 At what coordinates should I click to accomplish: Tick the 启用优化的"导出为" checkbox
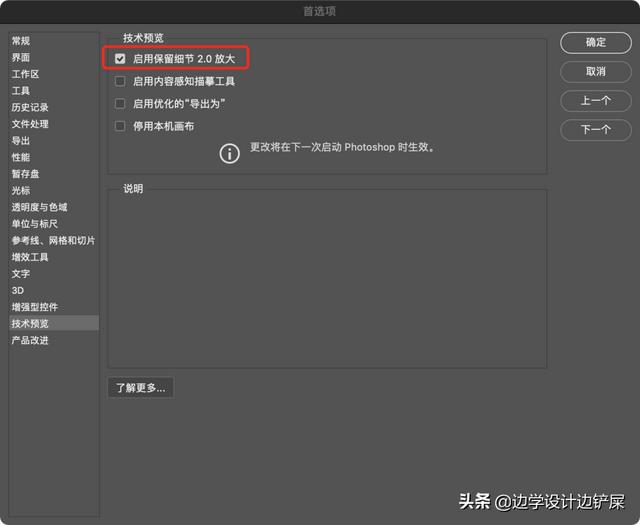click(120, 104)
